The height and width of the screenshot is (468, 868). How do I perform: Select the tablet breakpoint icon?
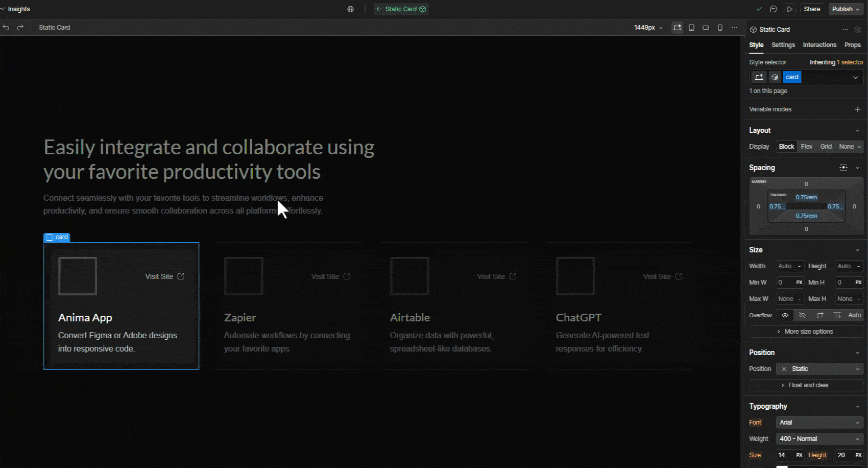691,28
